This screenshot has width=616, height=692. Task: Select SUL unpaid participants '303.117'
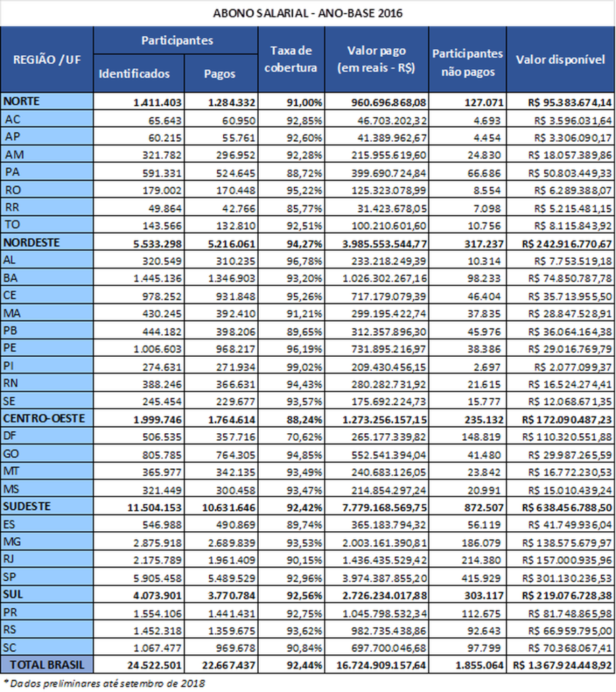click(484, 595)
